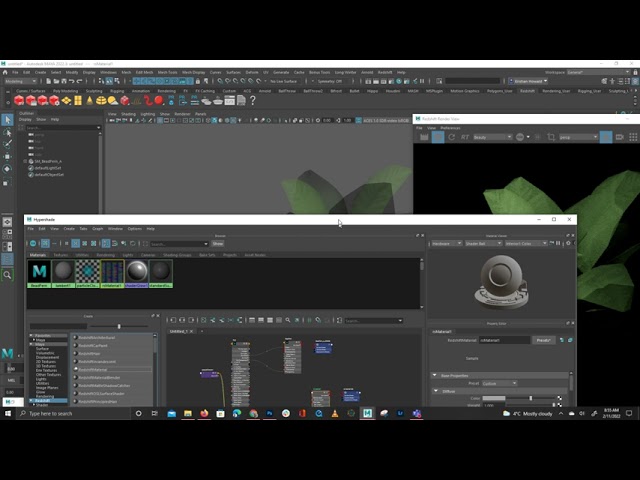Toggle highlighted blue button beside persp camera dropdown
The height and width of the screenshot is (480, 640).
pyautogui.click(x=606, y=137)
